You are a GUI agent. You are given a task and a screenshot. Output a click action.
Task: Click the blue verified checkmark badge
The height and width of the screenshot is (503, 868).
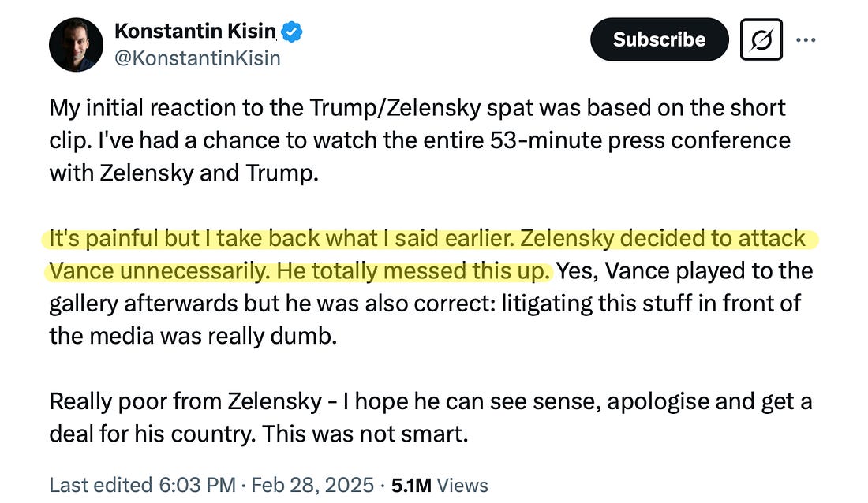coord(292,32)
